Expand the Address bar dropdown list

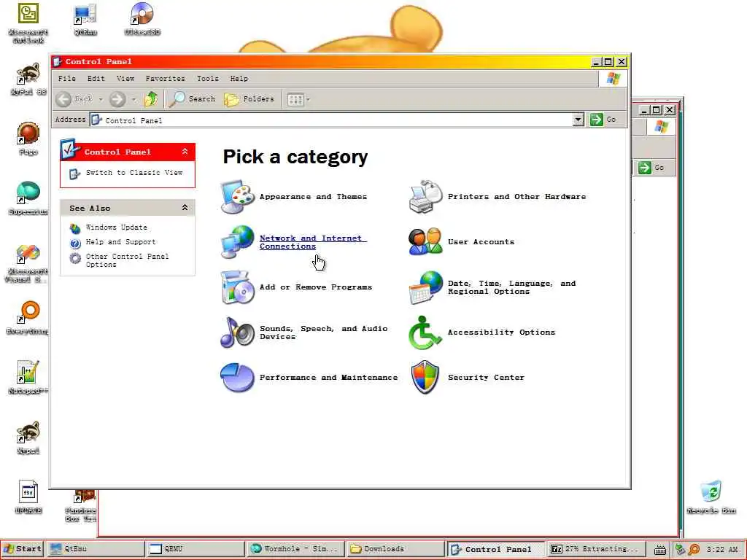(x=578, y=120)
